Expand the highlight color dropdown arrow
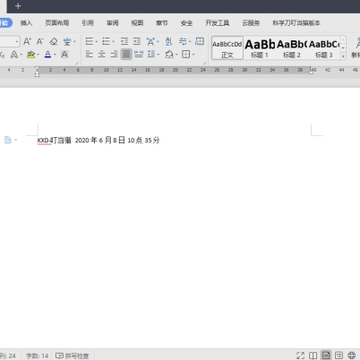This screenshot has width=360, height=360. click(38, 55)
